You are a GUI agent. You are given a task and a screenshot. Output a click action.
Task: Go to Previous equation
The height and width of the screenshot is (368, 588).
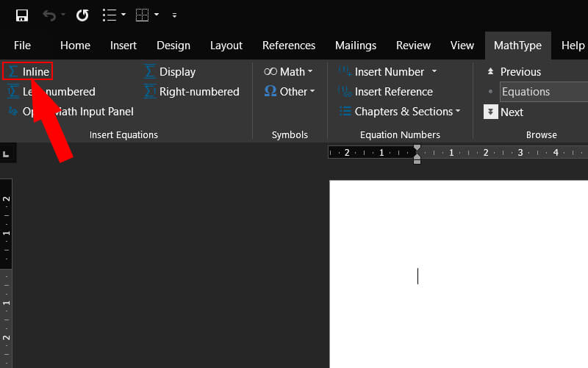(513, 71)
